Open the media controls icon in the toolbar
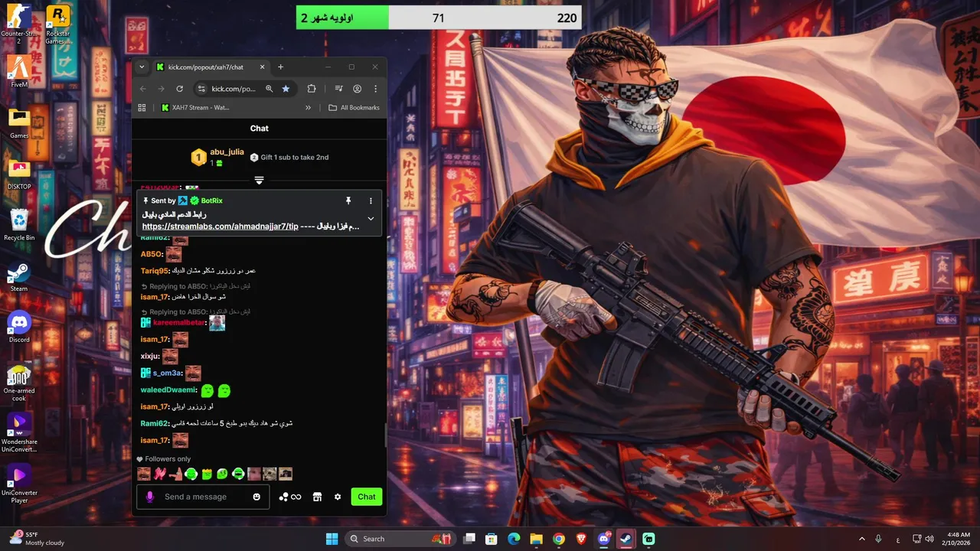This screenshot has height=551, width=980. click(x=338, y=89)
